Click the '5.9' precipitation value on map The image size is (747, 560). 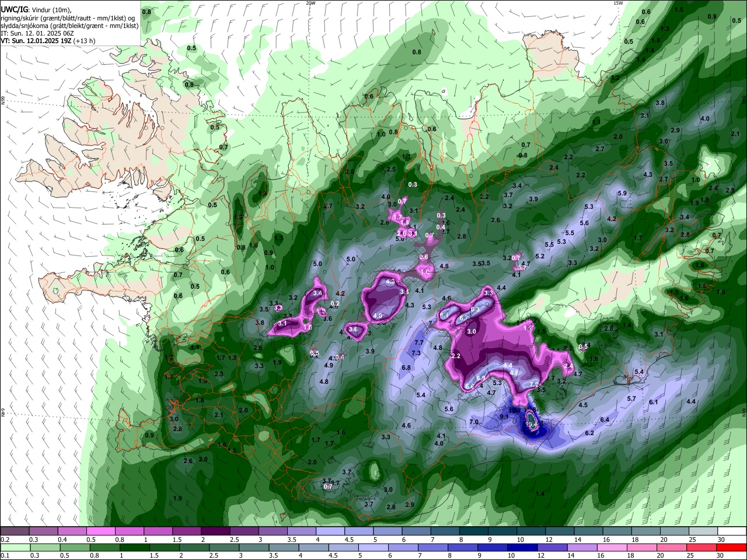pyautogui.click(x=622, y=193)
